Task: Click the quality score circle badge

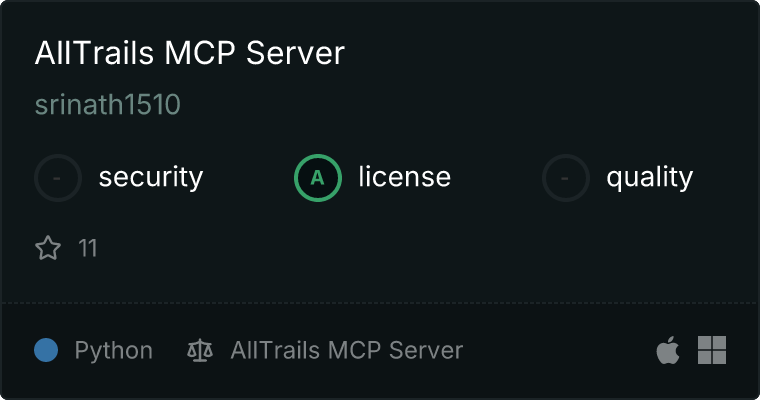Action: (566, 178)
